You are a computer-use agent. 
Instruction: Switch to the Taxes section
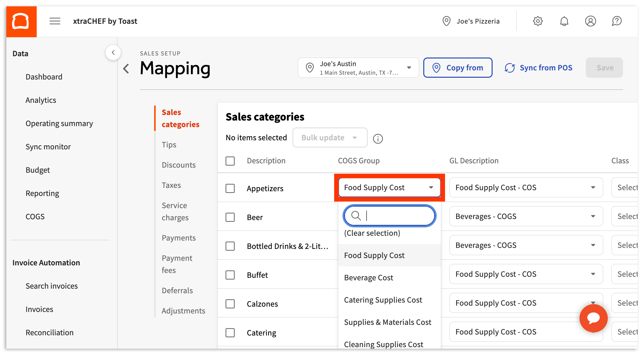point(171,185)
